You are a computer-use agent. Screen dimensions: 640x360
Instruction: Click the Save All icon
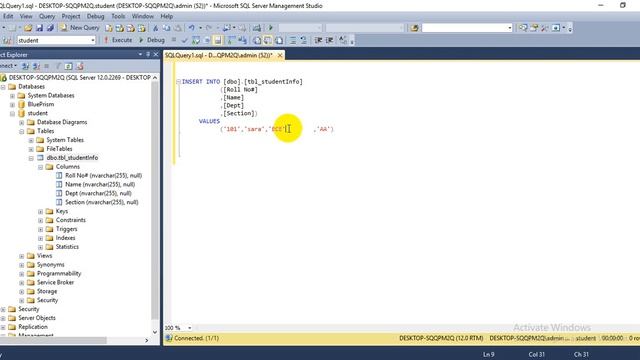pos(50,28)
